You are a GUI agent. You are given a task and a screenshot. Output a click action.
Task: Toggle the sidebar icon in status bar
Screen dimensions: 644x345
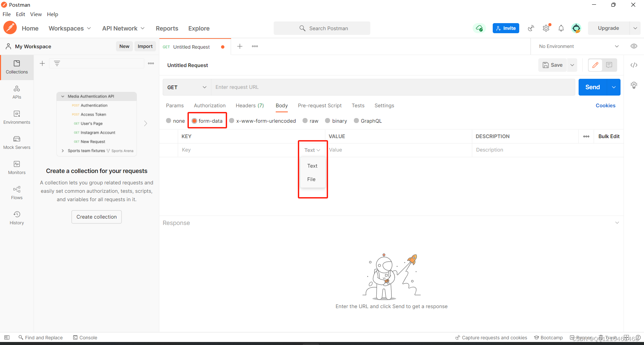[x=7, y=337]
